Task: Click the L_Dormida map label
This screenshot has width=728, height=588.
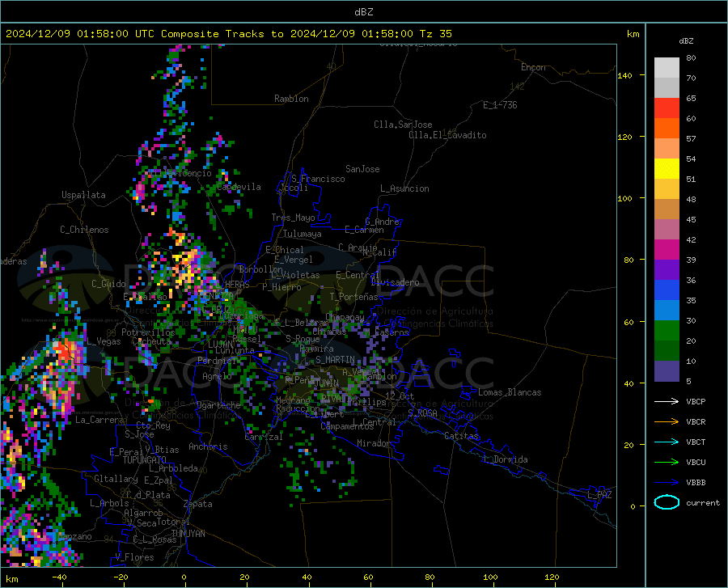Action: point(505,459)
